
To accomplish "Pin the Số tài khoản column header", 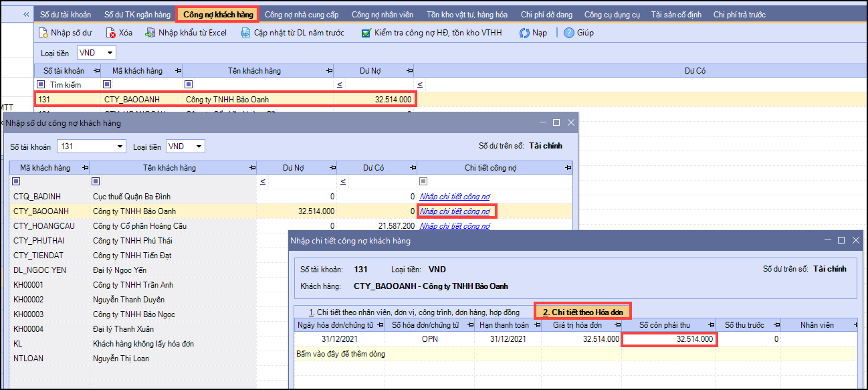I will [97, 71].
